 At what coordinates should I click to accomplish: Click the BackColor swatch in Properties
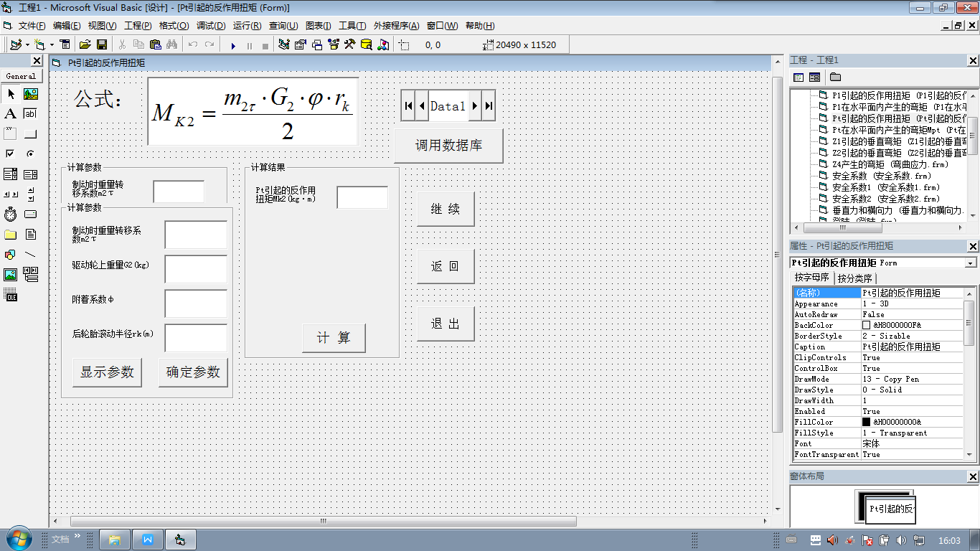(866, 325)
